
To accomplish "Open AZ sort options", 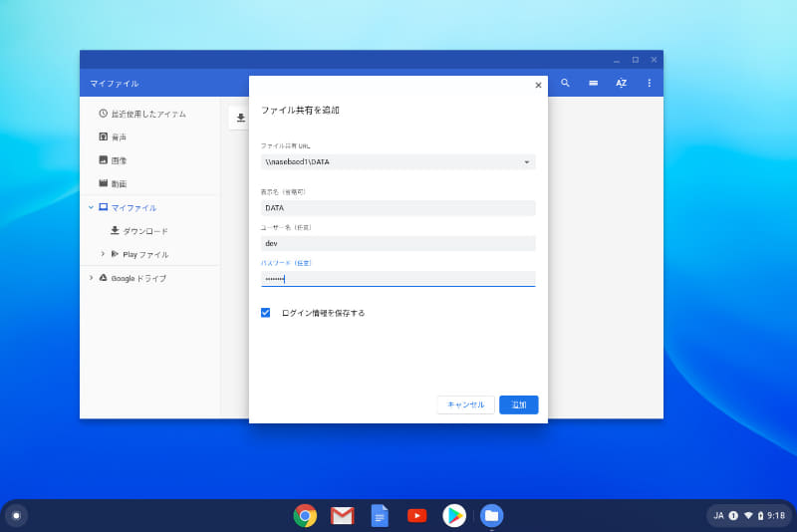I will 621,83.
